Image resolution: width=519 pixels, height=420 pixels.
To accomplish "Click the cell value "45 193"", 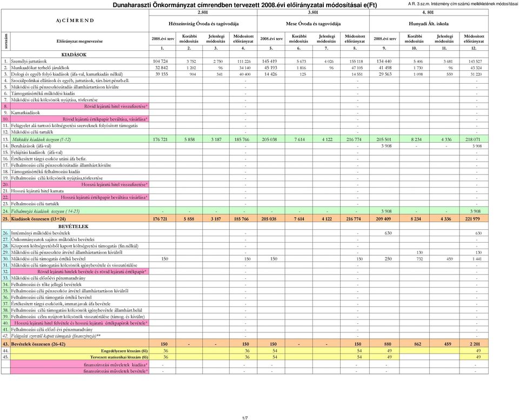I will [x=271, y=68].
